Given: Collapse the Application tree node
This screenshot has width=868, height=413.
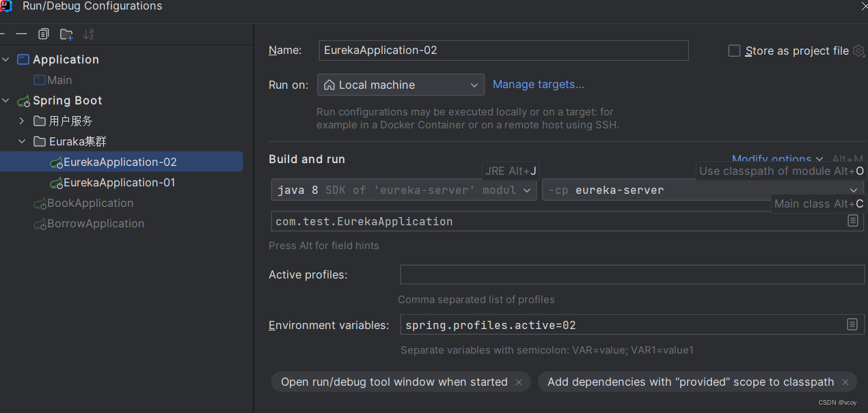Looking at the screenshot, I should pyautogui.click(x=6, y=59).
